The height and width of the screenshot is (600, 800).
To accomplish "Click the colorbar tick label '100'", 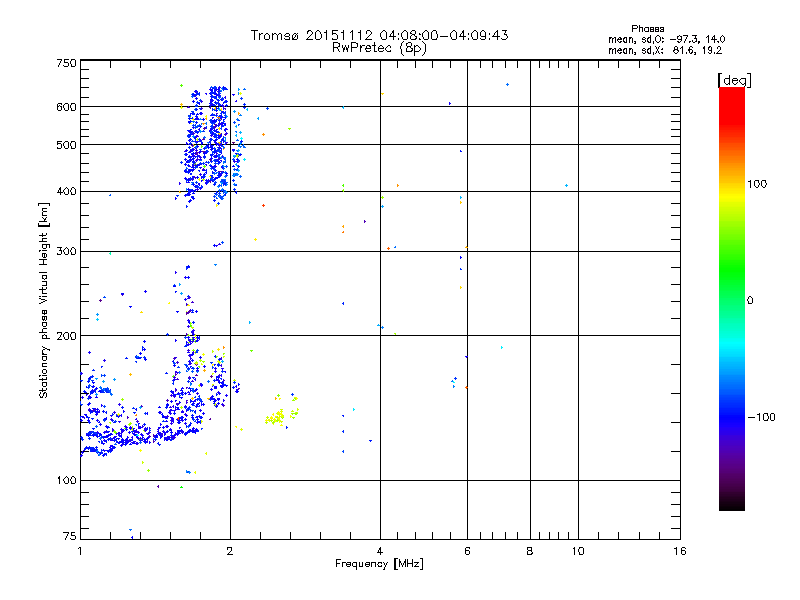I will point(757,184).
